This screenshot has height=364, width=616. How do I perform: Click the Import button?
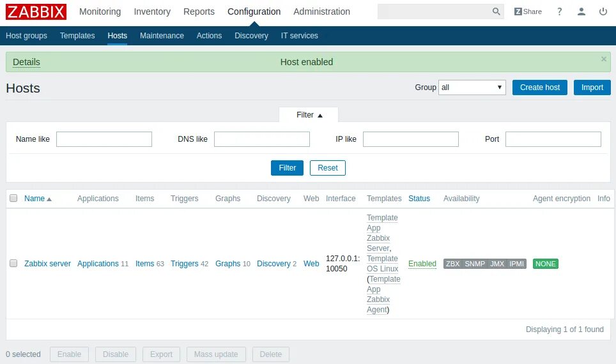(592, 87)
